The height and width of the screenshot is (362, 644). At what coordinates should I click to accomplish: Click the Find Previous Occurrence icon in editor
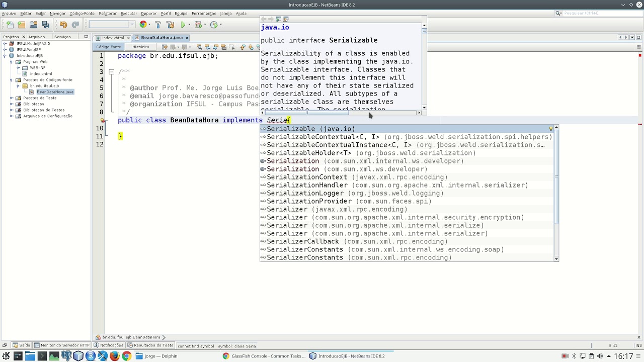point(207,47)
